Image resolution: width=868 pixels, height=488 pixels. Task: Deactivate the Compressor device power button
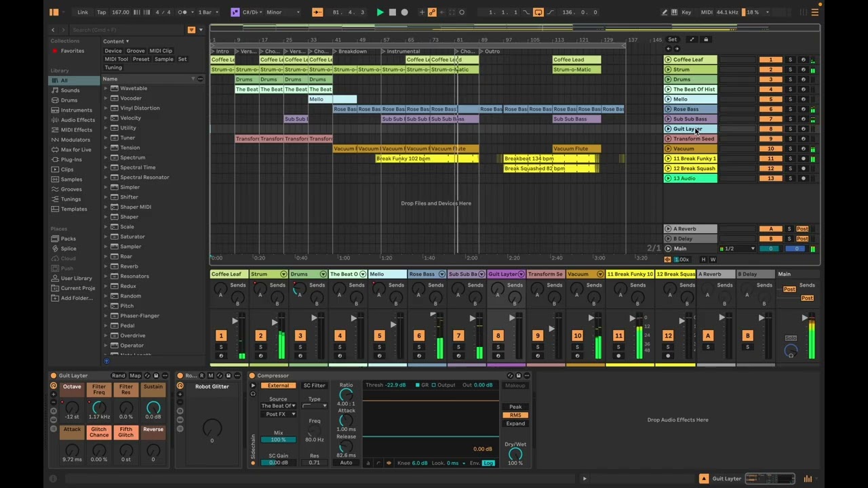[252, 375]
